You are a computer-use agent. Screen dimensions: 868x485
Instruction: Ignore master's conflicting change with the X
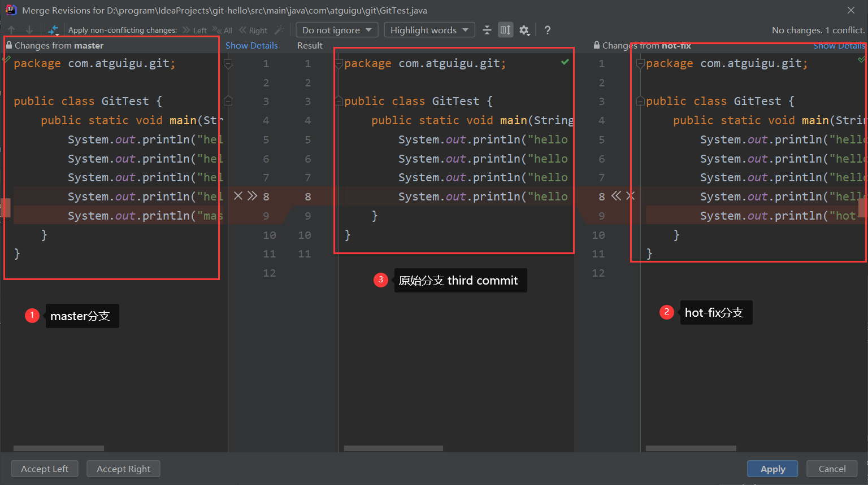(237, 196)
